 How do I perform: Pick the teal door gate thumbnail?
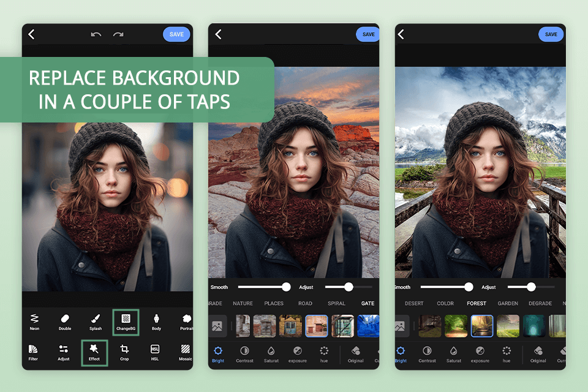coord(343,326)
